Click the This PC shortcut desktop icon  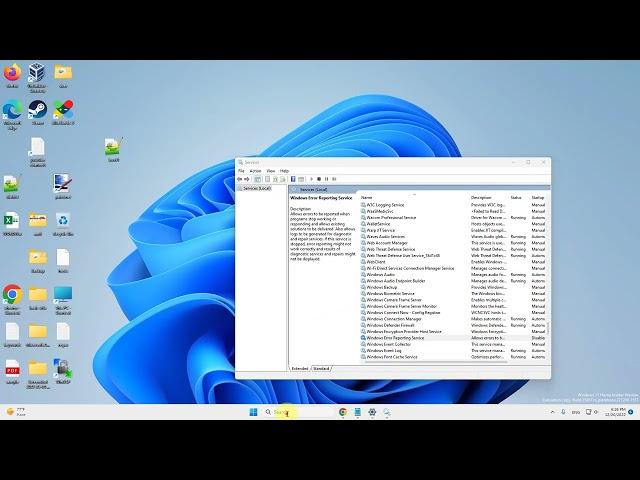[x=63, y=299]
